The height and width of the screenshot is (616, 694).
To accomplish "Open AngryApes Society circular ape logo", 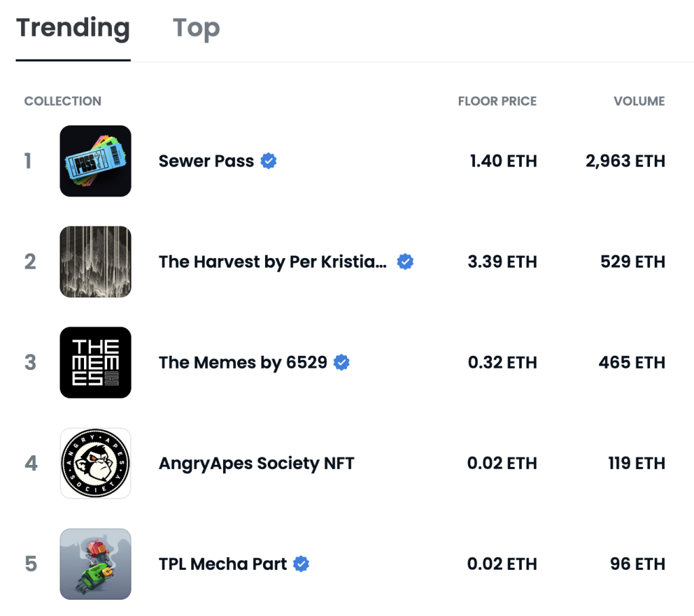I will click(96, 464).
